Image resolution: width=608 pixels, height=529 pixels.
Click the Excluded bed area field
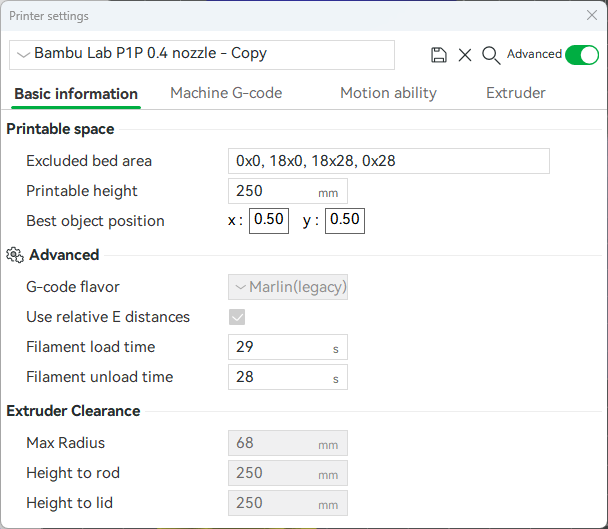point(389,161)
